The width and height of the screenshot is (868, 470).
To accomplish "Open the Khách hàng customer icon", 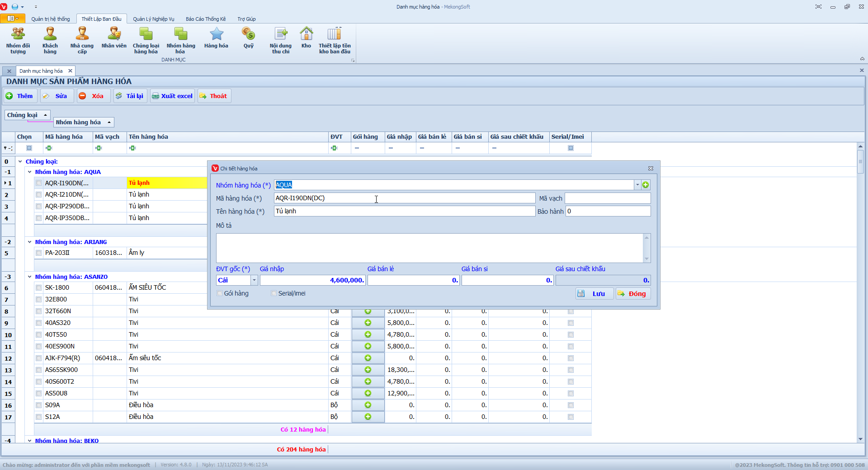I will tap(50, 40).
